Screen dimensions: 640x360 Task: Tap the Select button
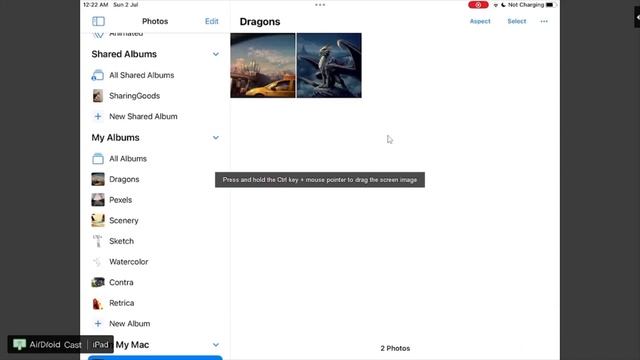(x=517, y=21)
